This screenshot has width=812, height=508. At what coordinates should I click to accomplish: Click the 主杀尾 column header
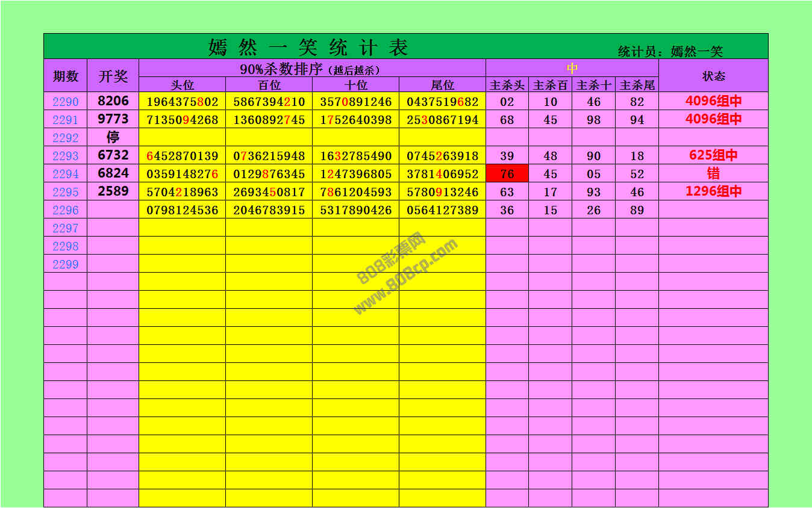tap(637, 85)
